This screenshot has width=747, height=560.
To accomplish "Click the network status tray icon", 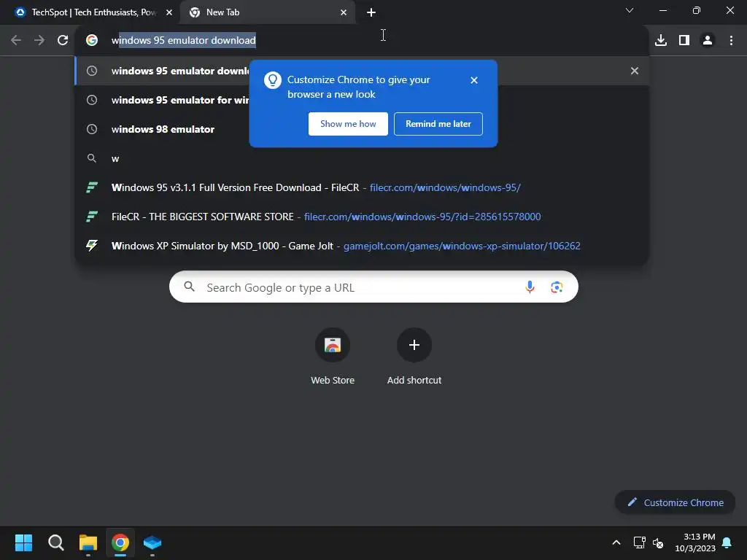I will pos(639,542).
